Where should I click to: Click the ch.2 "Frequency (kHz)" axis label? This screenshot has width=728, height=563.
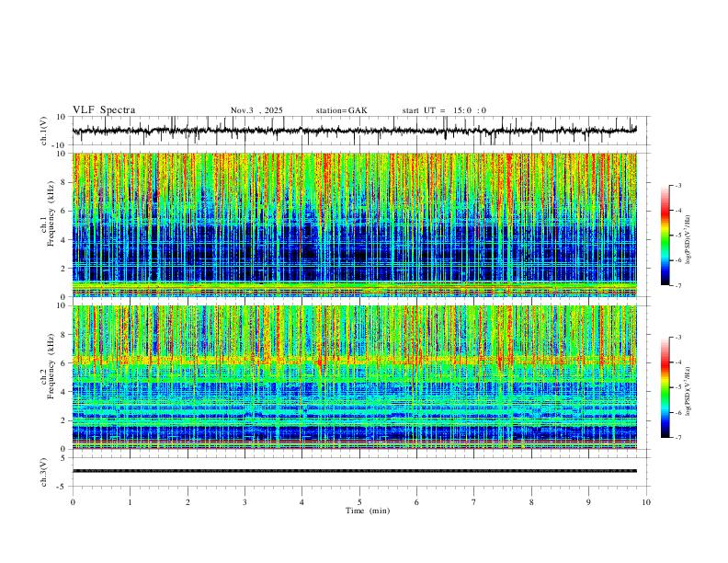point(51,366)
